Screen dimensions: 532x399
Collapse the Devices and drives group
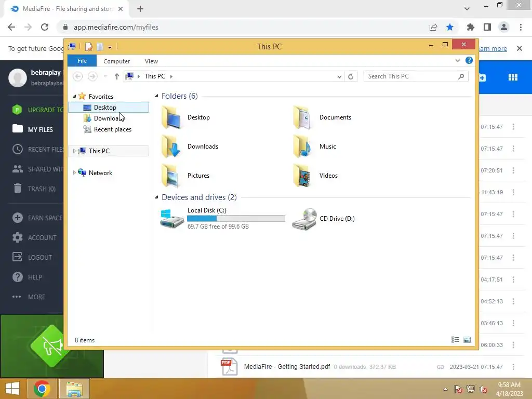[156, 197]
